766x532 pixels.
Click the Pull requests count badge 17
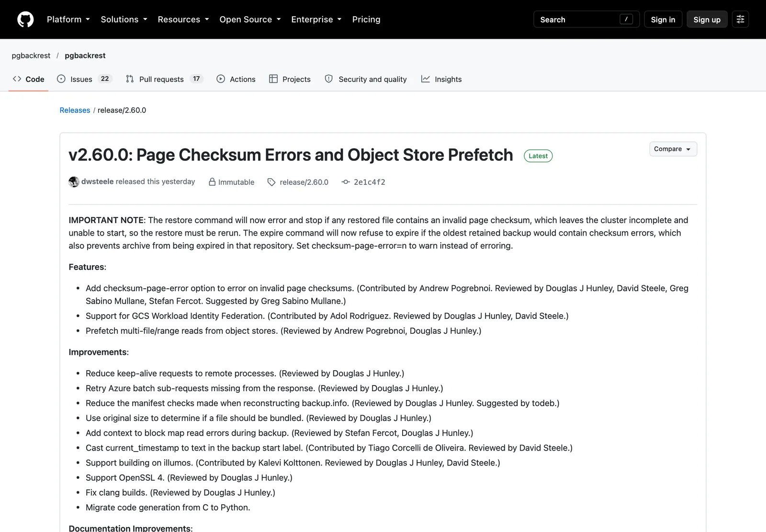coord(196,79)
